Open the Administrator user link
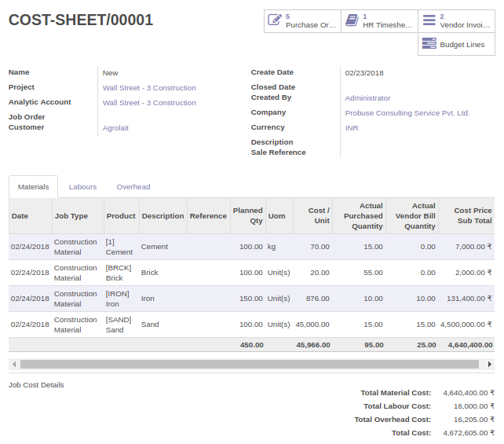The width and height of the screenshot is (504, 444). [x=367, y=98]
